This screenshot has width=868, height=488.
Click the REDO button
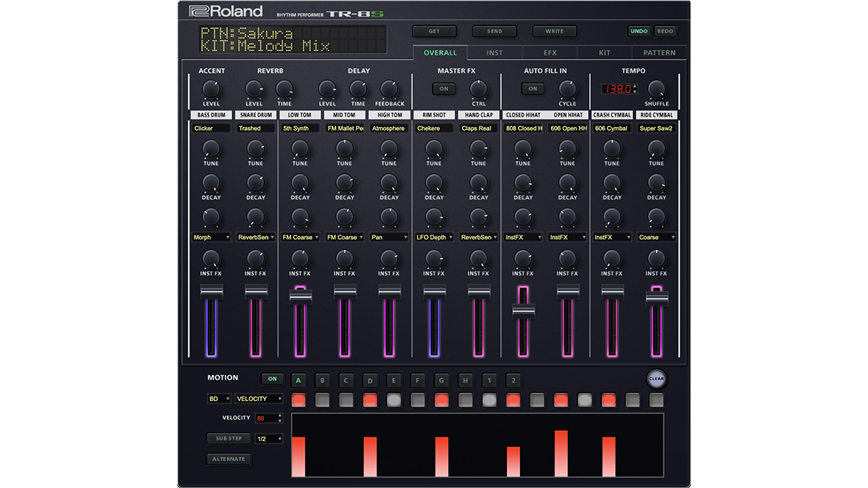click(x=665, y=31)
